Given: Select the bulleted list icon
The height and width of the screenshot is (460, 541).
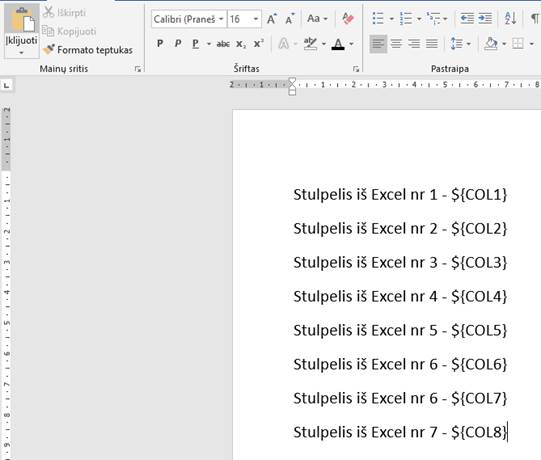Looking at the screenshot, I should pos(378,19).
